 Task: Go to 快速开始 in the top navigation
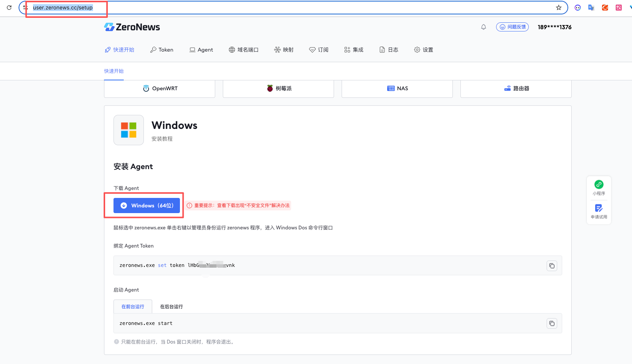[120, 50]
